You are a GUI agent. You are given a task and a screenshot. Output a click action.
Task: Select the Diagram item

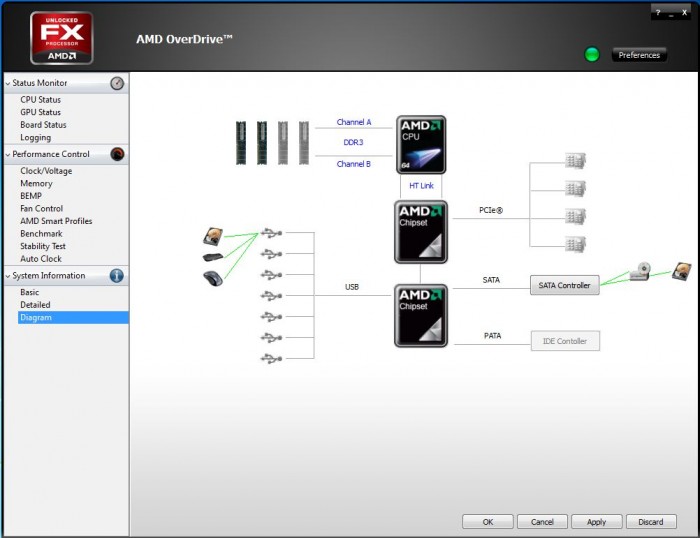[73, 317]
